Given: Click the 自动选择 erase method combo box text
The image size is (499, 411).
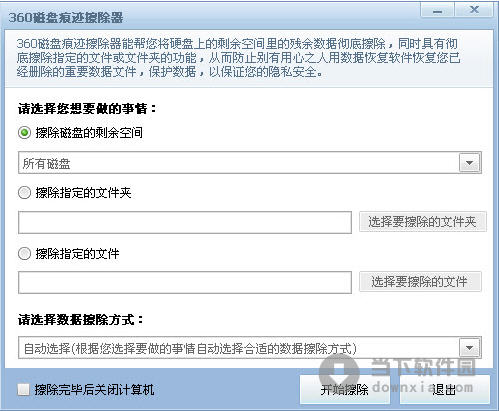Looking at the screenshot, I should [x=190, y=349].
